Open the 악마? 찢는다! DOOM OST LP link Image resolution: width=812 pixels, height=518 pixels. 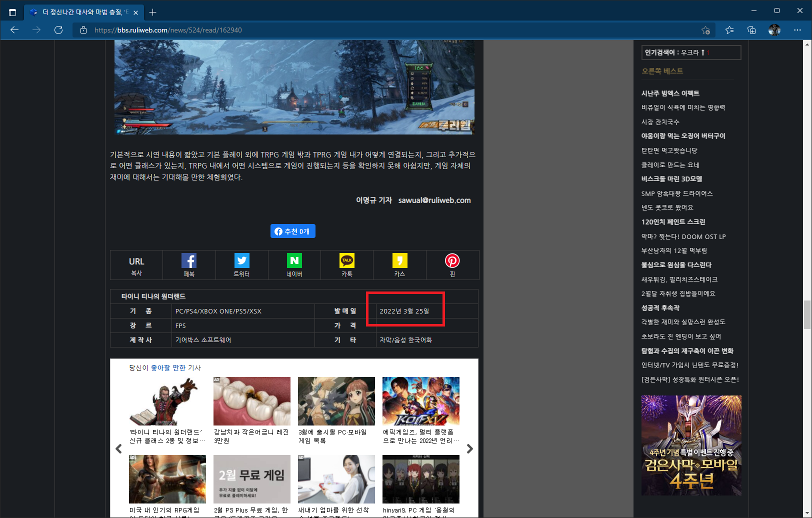coord(683,236)
